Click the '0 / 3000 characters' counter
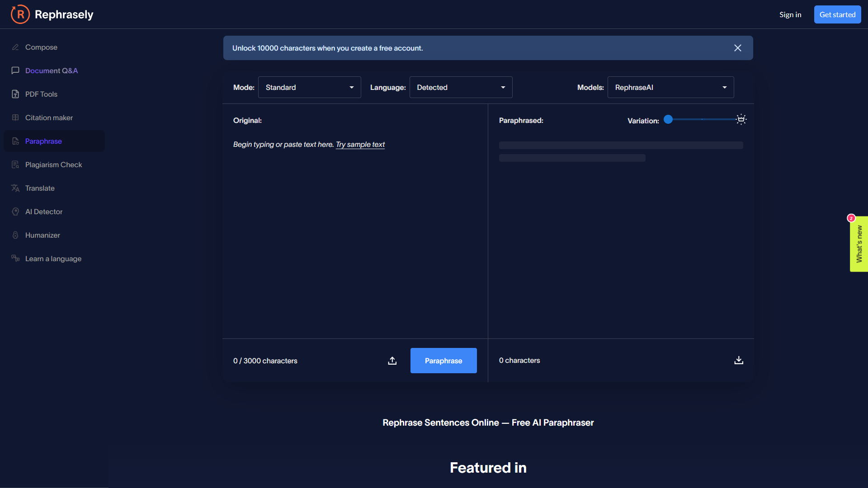 coord(265,361)
